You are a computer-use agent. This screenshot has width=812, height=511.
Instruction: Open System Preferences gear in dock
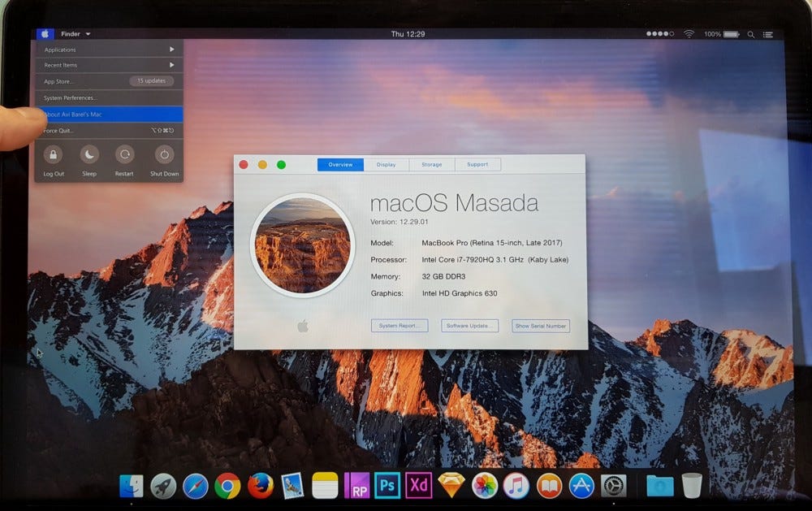point(614,486)
